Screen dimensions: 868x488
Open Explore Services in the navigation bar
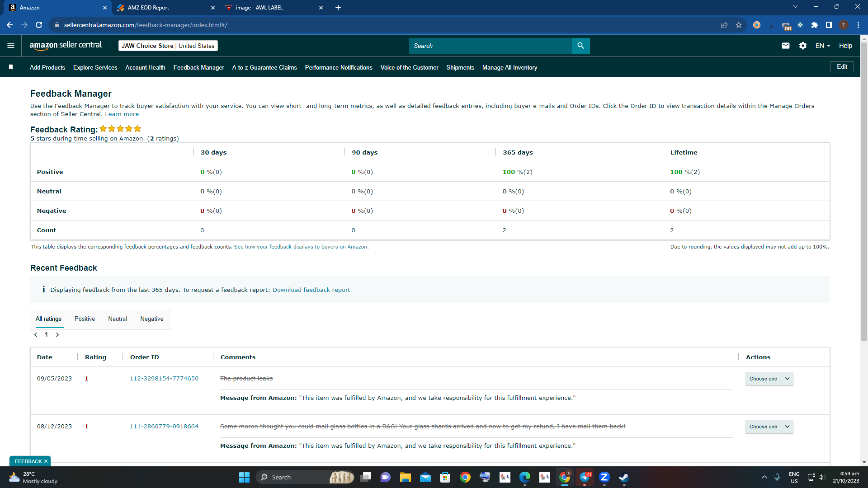tap(95, 67)
